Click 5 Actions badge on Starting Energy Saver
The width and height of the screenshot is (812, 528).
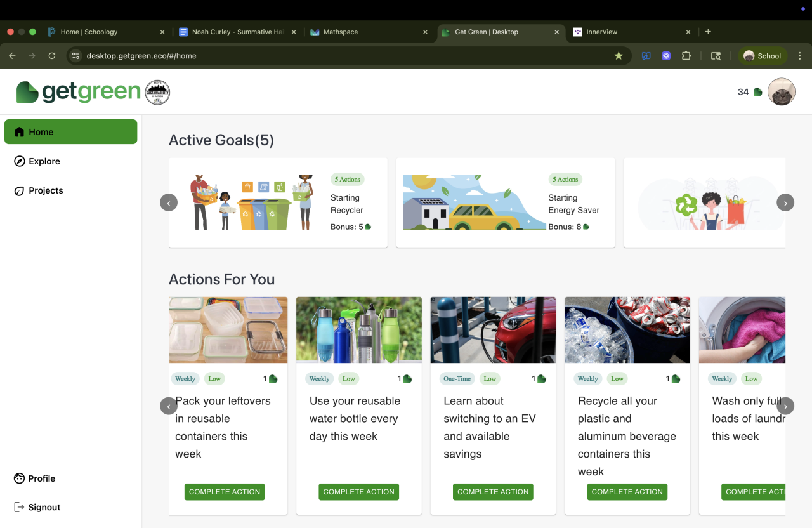tap(565, 180)
